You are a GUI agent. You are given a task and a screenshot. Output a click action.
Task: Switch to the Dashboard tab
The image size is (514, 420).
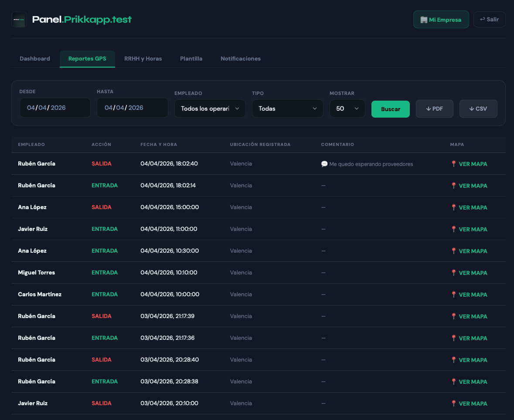pos(35,59)
